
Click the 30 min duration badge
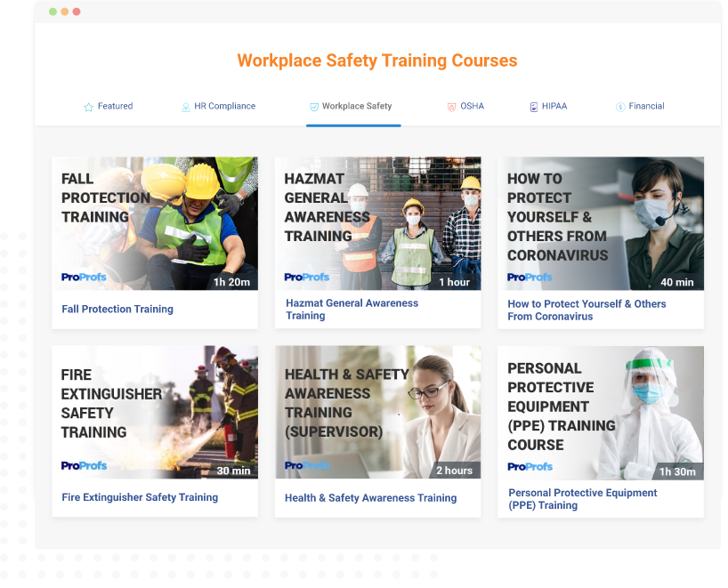point(234,471)
